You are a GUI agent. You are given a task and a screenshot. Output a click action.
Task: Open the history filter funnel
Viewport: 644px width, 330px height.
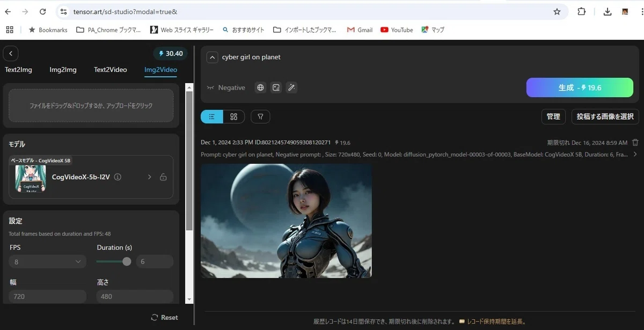(260, 116)
